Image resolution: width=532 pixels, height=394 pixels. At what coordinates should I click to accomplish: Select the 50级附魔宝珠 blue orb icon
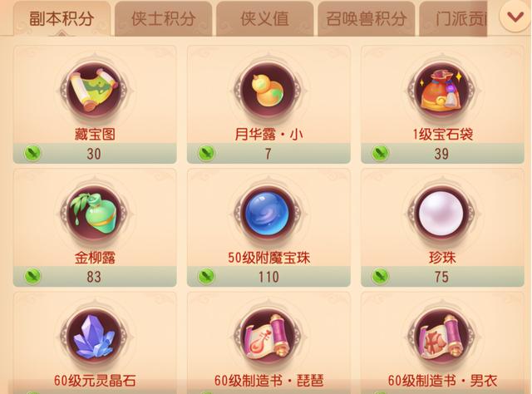pyautogui.click(x=268, y=213)
